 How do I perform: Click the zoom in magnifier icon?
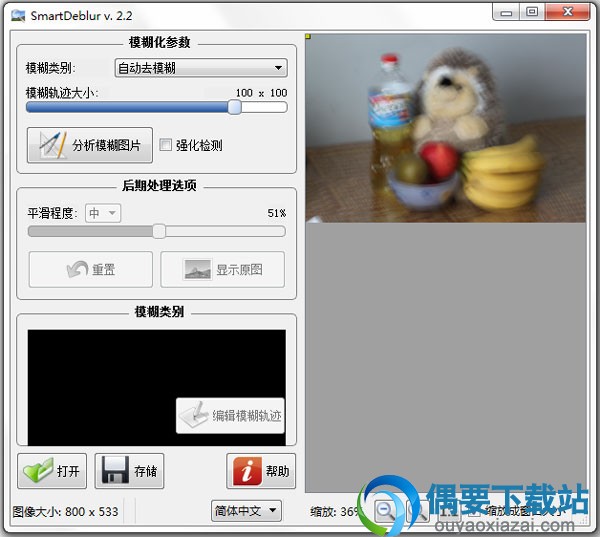click(x=417, y=511)
